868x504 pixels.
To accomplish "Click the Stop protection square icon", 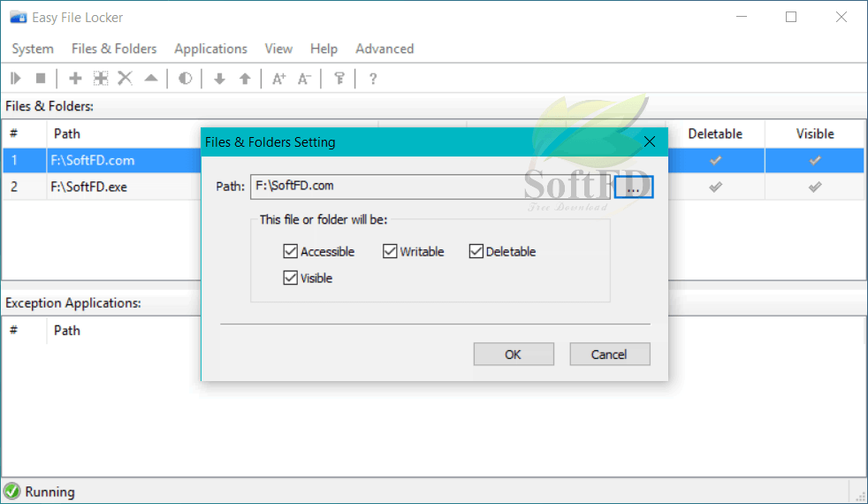I will pyautogui.click(x=41, y=79).
